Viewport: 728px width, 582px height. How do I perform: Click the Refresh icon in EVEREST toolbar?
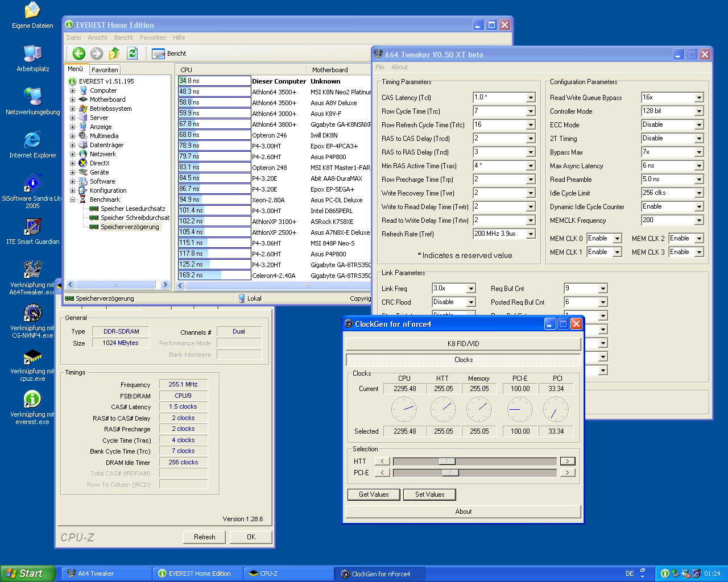pos(132,53)
